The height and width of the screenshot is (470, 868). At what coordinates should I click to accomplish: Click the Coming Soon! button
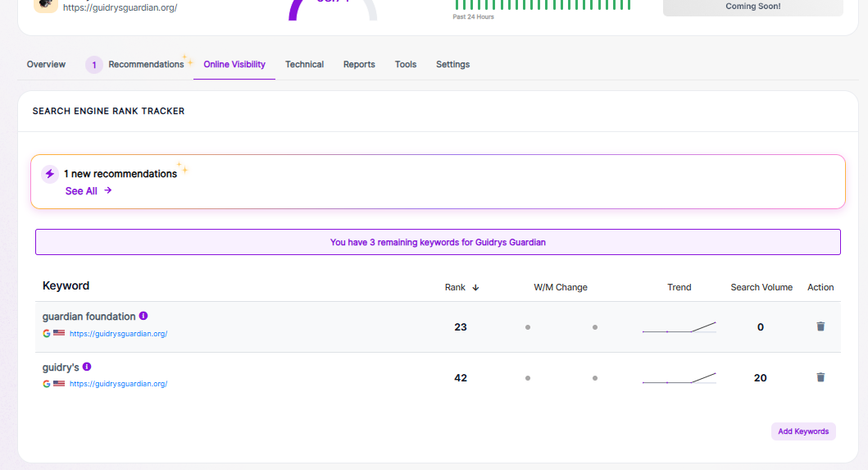[x=753, y=7]
